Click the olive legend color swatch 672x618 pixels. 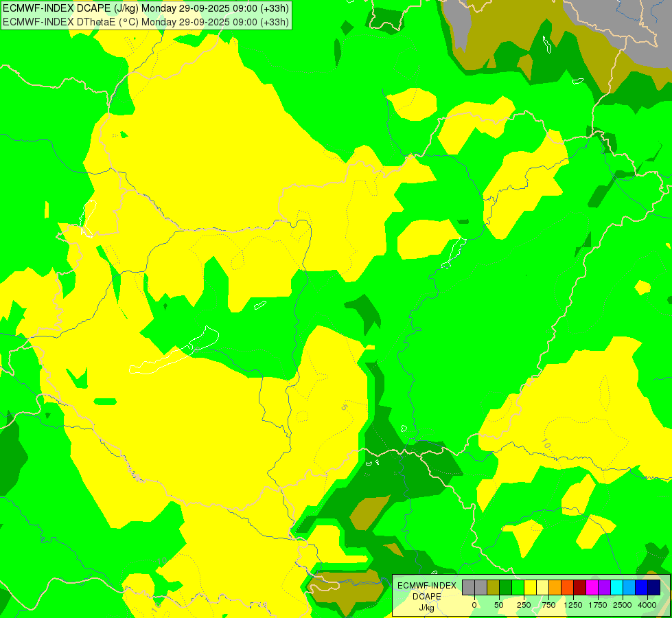click(x=494, y=588)
